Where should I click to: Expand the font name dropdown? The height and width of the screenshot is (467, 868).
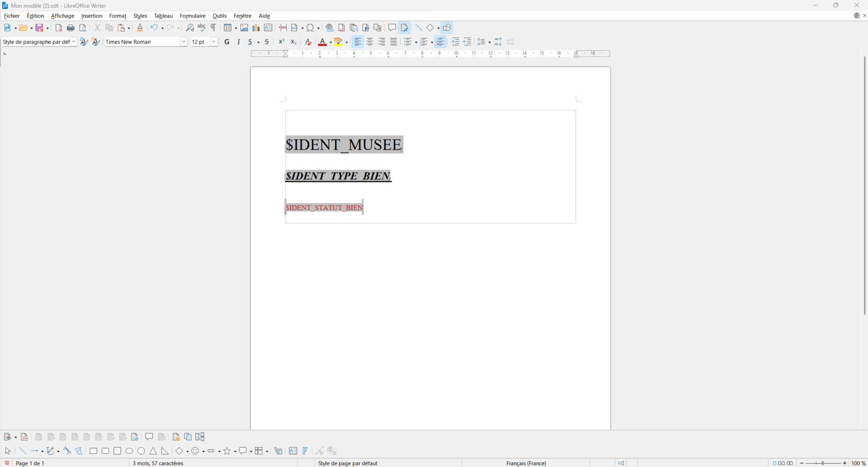click(x=184, y=42)
